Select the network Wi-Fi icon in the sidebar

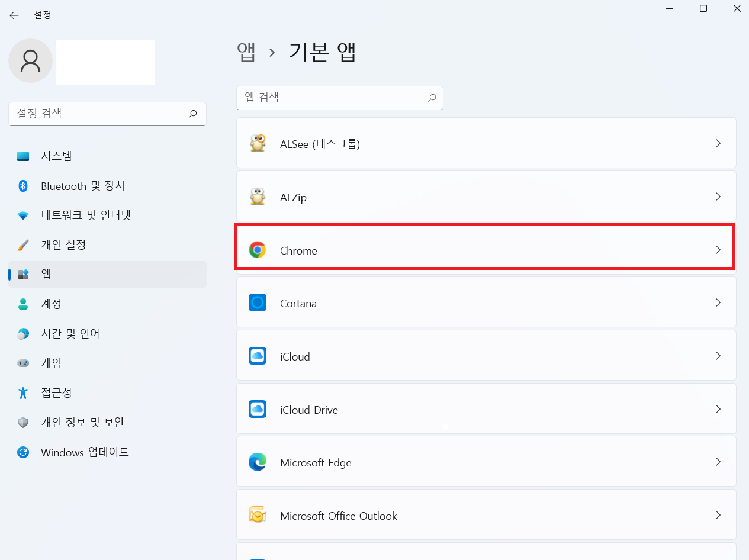pyautogui.click(x=23, y=215)
